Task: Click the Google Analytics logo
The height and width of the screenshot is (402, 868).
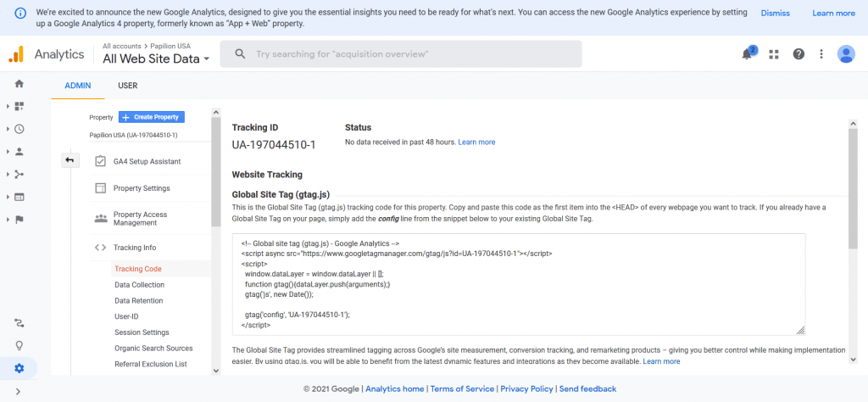Action: point(16,53)
